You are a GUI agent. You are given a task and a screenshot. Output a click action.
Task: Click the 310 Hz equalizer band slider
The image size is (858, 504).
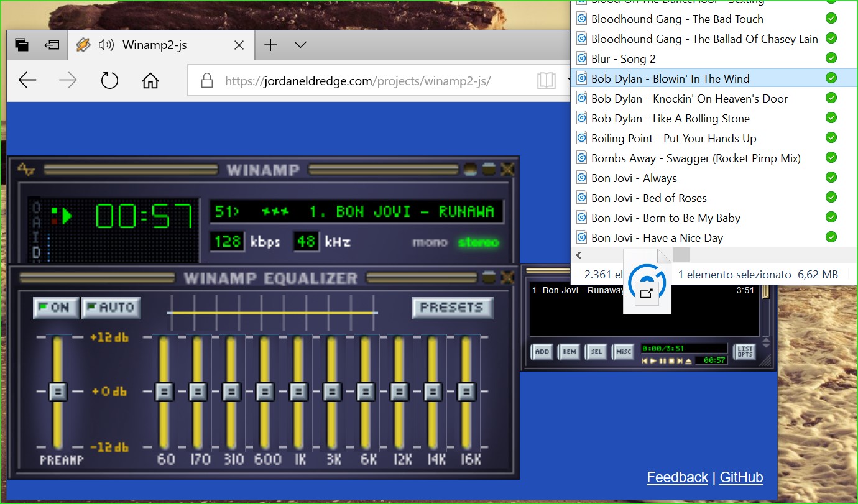pyautogui.click(x=231, y=392)
